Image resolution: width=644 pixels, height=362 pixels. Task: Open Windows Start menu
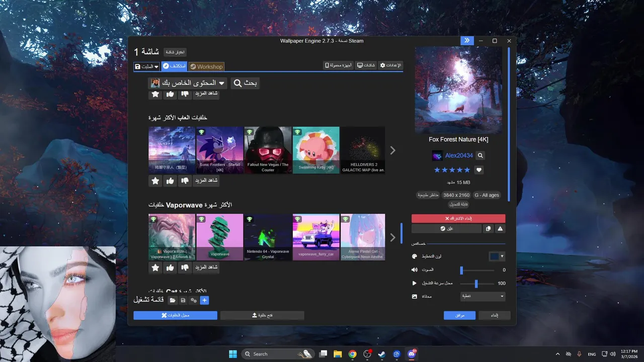[233, 354]
